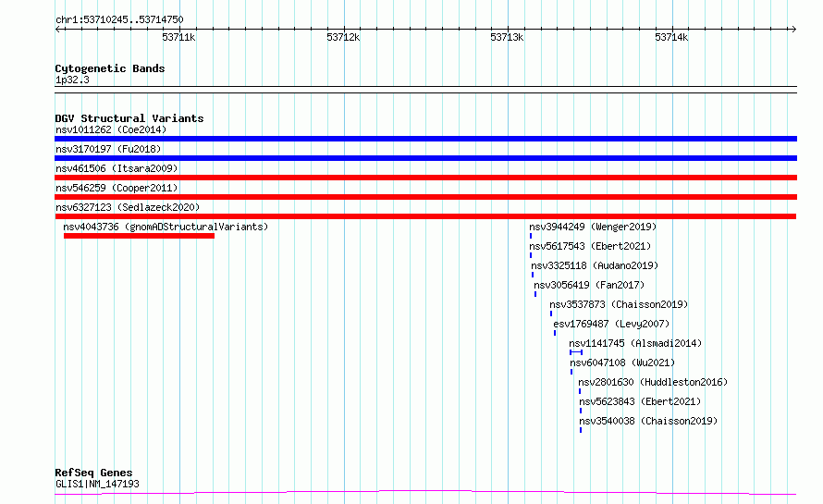Image resolution: width=823 pixels, height=504 pixels.
Task: Open nsv5623843 (Ebert2021) variant label
Action: (x=640, y=401)
